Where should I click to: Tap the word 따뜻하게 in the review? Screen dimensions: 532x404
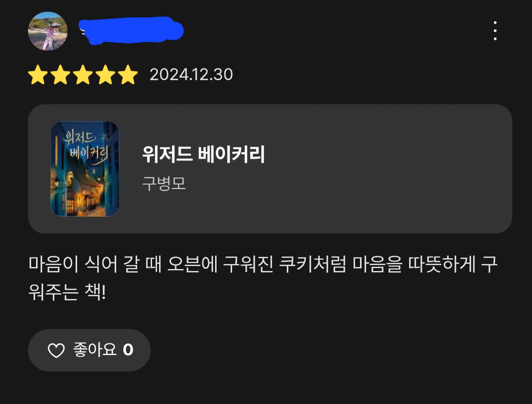tap(442, 264)
